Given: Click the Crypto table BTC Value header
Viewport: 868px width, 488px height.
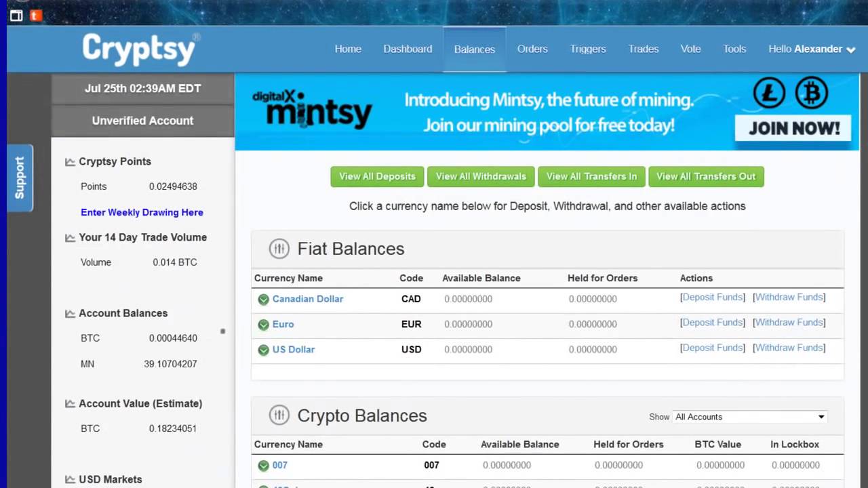Looking at the screenshot, I should coord(718,445).
